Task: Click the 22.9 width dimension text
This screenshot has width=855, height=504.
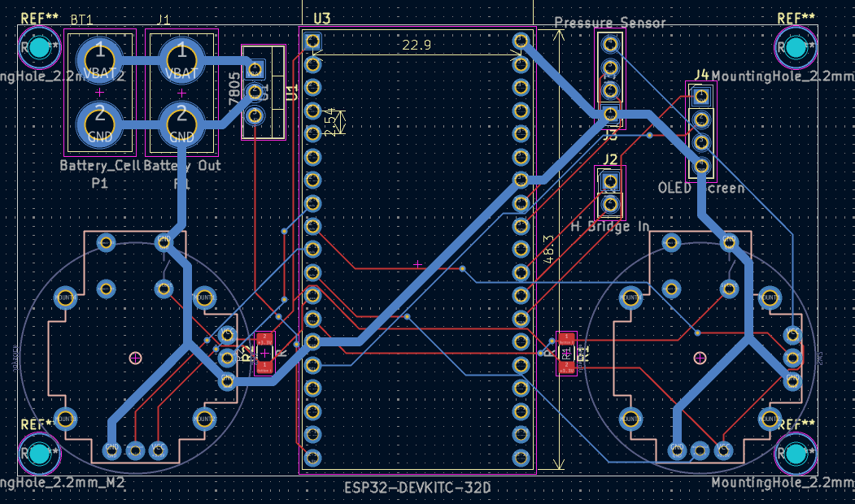Action: [416, 46]
